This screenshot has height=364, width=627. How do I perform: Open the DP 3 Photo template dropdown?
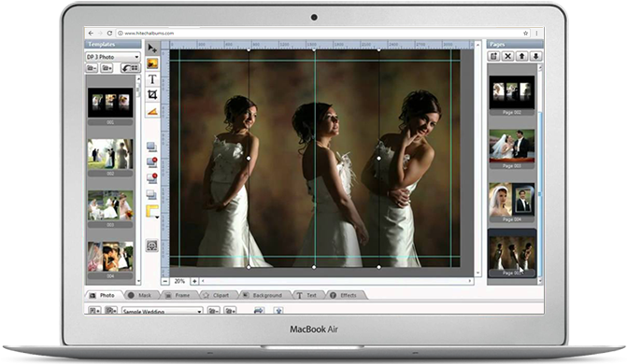tap(112, 57)
